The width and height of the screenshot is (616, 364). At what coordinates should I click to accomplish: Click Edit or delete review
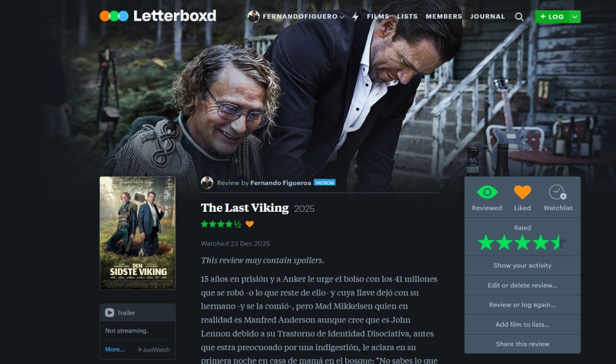[x=522, y=285]
